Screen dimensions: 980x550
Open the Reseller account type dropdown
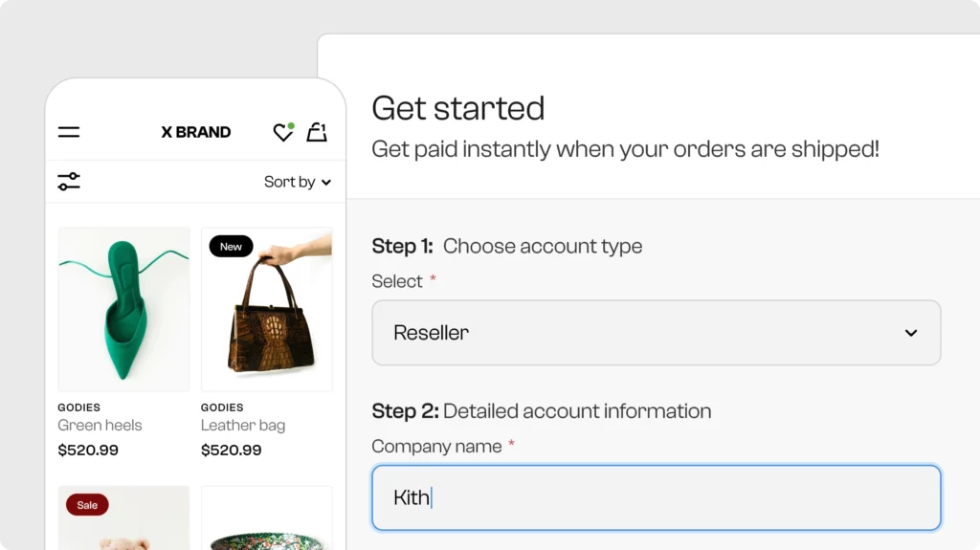pos(657,333)
